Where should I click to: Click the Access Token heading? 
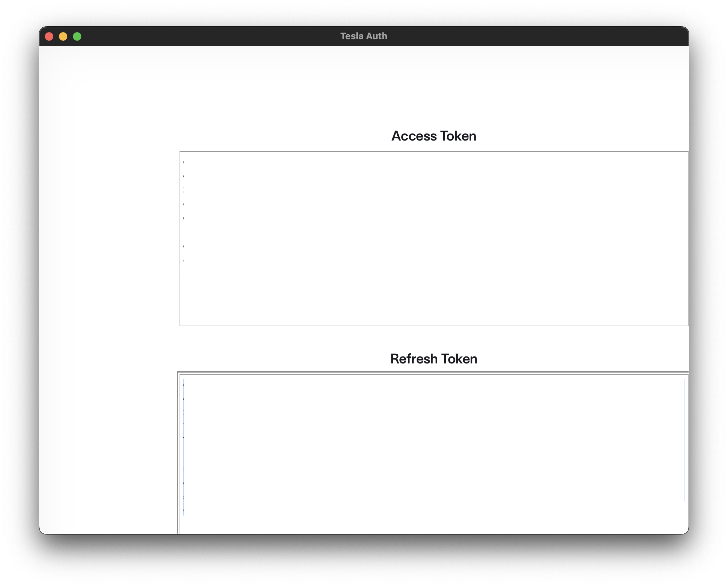pos(434,136)
